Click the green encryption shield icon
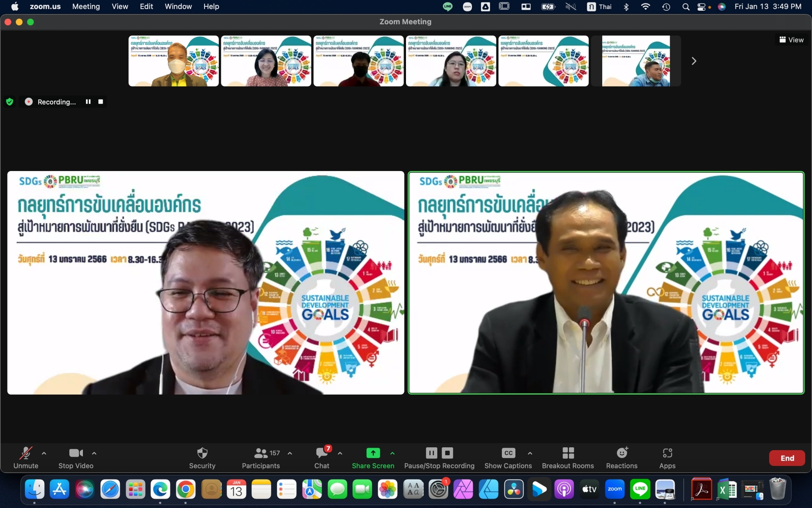Image resolution: width=812 pixels, height=508 pixels. tap(10, 102)
